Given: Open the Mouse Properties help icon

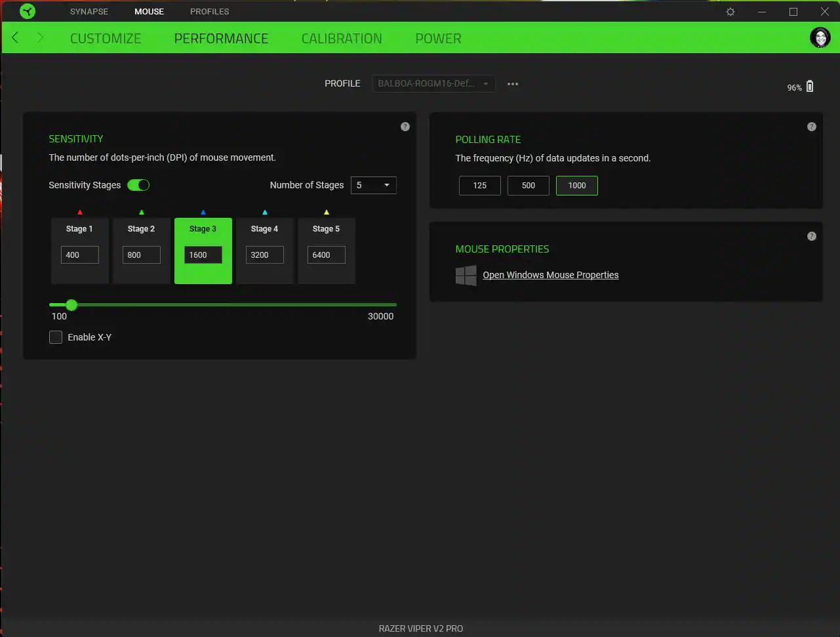Looking at the screenshot, I should coord(812,236).
